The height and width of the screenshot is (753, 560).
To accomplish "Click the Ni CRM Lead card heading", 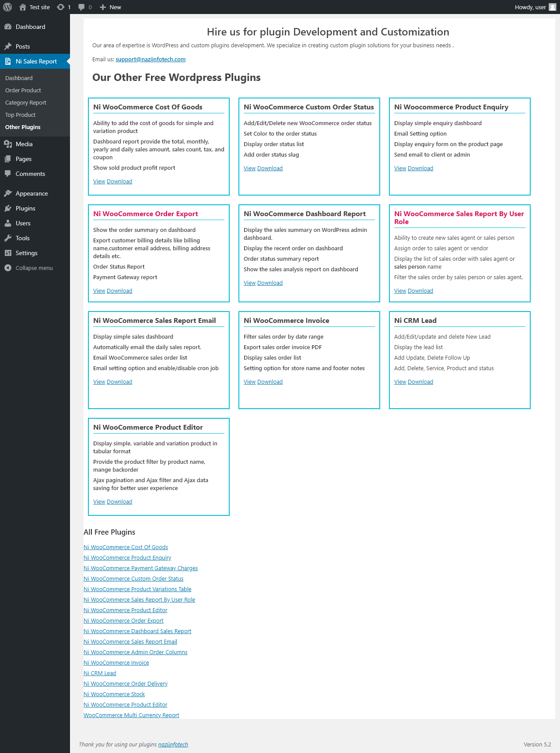I will pos(415,320).
